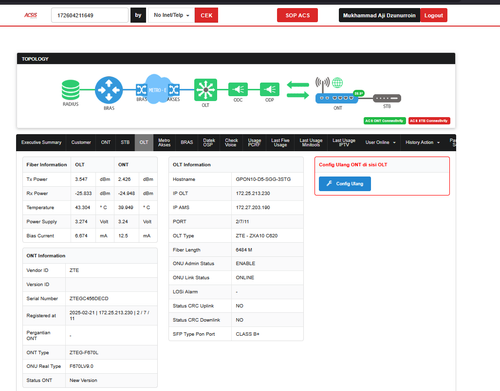The image size is (500, 391).
Task: Focus the search number input field
Action: coord(90,15)
